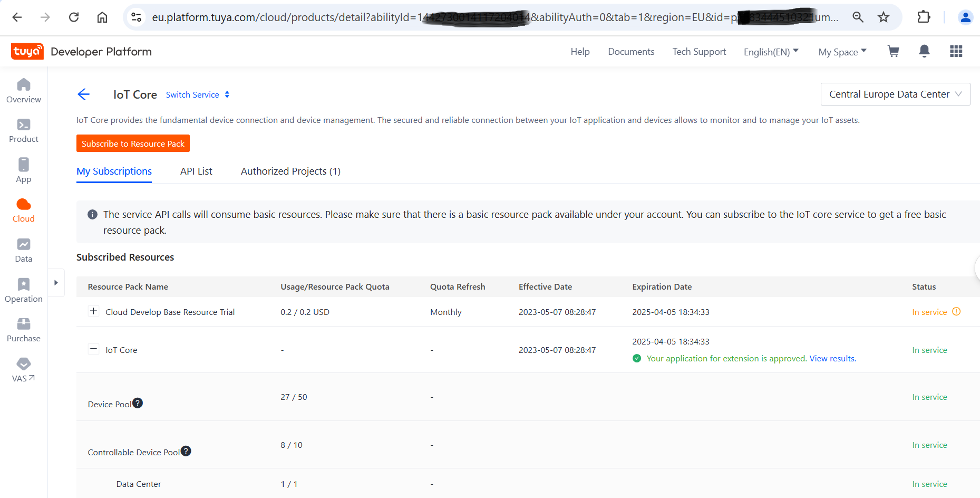Collapse the IoT Core resource row
980x498 pixels.
(93, 349)
